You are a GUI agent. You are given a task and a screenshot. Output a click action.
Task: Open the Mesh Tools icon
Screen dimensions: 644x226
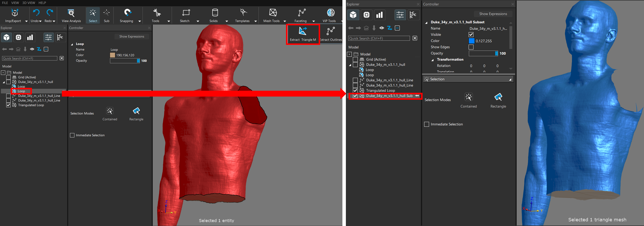pos(273,13)
